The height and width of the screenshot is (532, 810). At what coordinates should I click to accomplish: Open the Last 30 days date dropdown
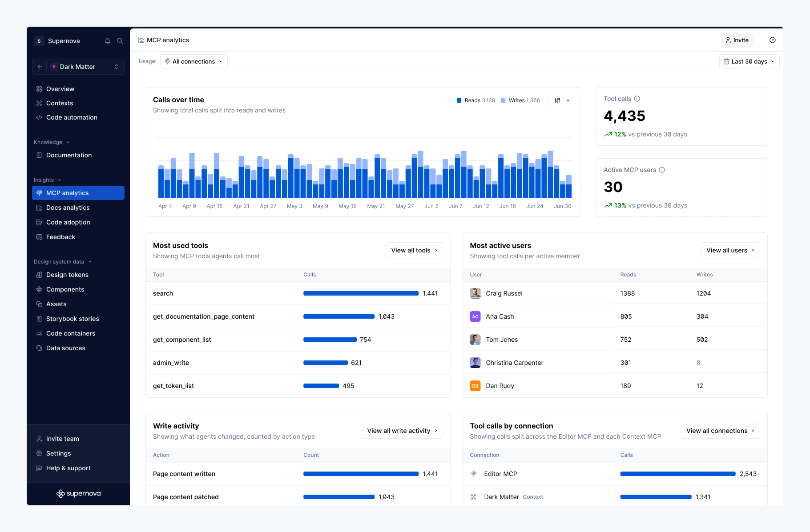point(749,61)
